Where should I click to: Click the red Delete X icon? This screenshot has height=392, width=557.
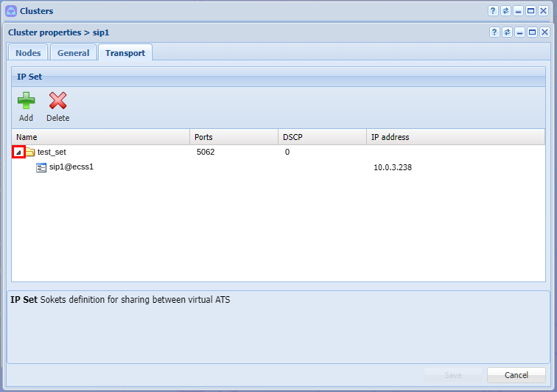(x=58, y=100)
